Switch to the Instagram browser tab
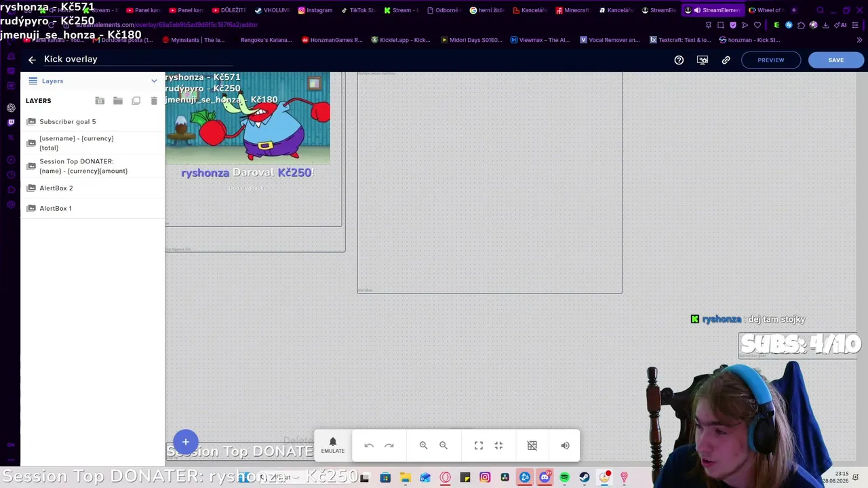 point(315,10)
